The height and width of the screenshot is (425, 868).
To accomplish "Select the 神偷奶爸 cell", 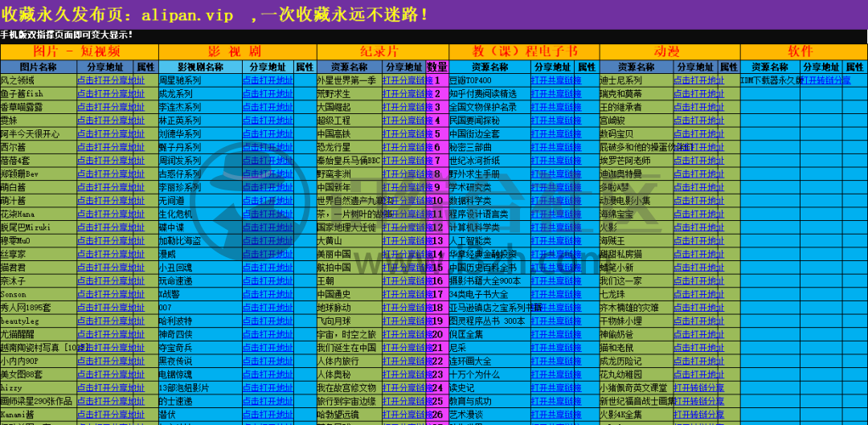I will [x=637, y=334].
